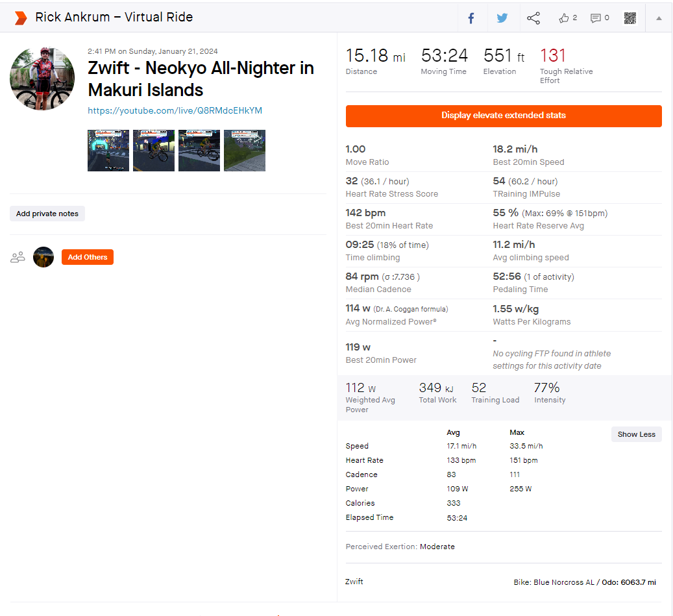Open the YouTube live link
This screenshot has height=616, width=673.
[x=175, y=110]
